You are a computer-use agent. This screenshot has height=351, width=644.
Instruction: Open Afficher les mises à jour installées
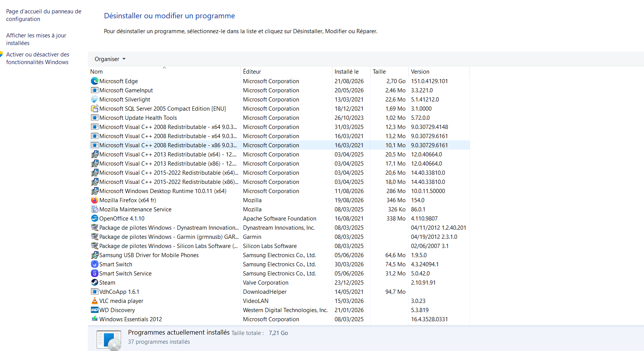click(x=36, y=39)
